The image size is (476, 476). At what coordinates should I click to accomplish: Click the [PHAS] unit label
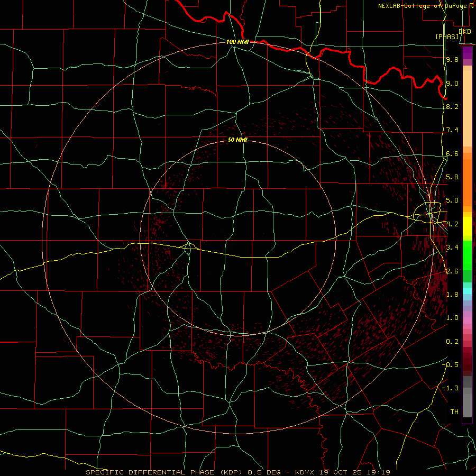(447, 37)
